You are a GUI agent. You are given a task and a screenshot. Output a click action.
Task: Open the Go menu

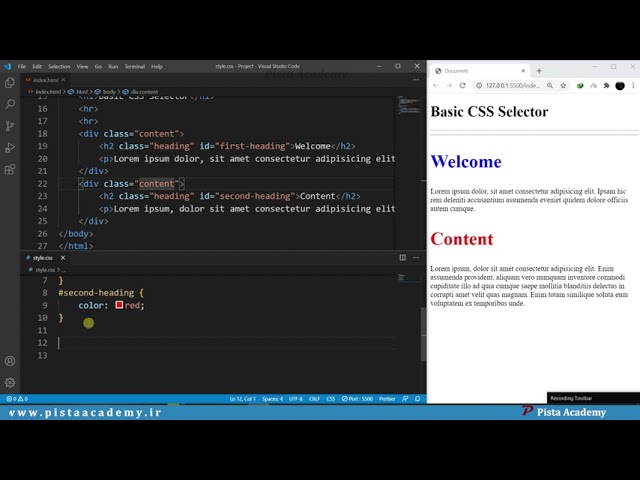point(98,66)
